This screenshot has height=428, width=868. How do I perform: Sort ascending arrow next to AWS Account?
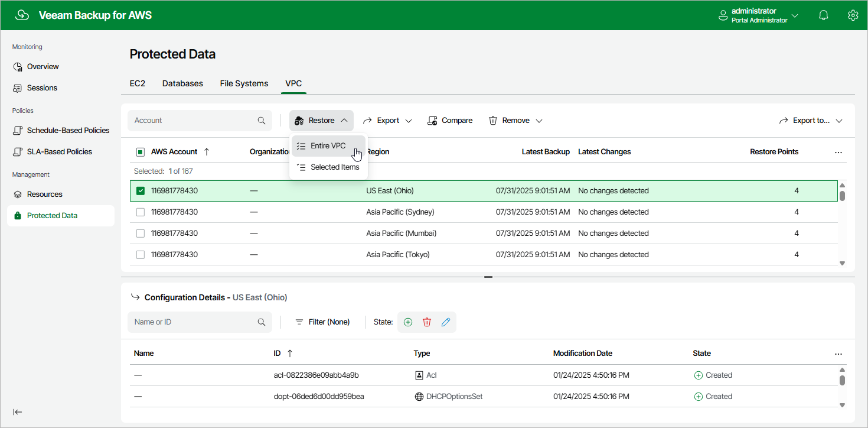pyautogui.click(x=207, y=152)
